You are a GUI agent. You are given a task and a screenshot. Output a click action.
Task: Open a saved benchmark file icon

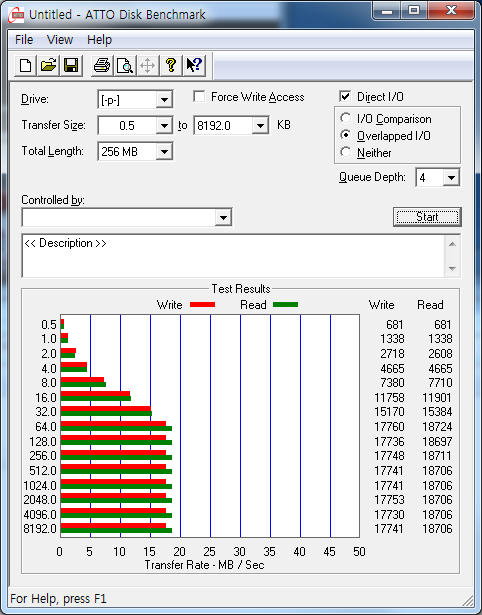point(48,65)
